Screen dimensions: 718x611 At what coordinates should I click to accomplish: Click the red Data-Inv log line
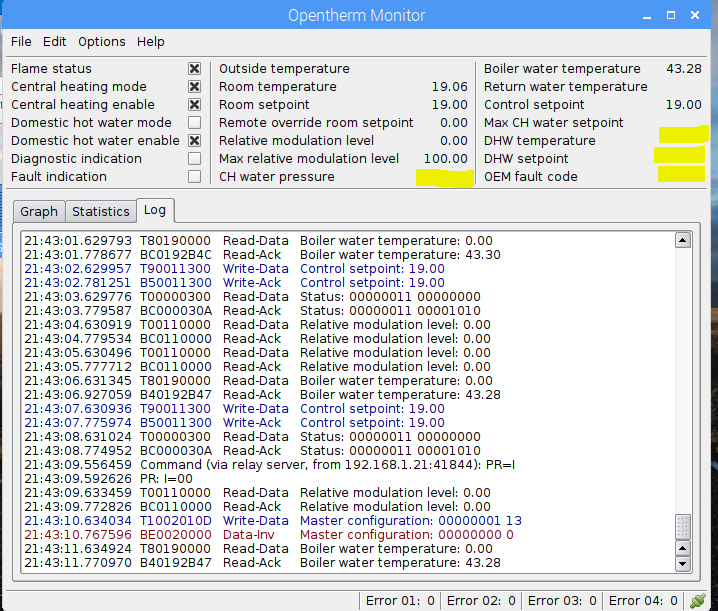269,535
